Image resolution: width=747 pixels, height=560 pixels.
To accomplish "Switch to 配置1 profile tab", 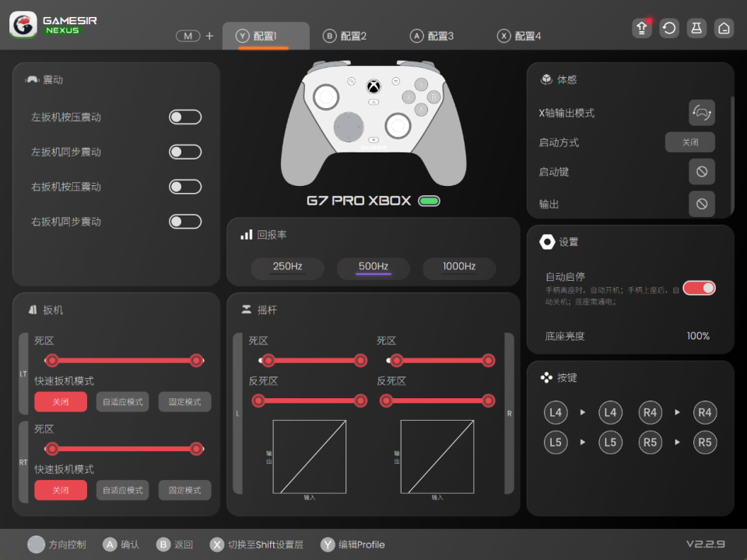I will click(x=266, y=36).
